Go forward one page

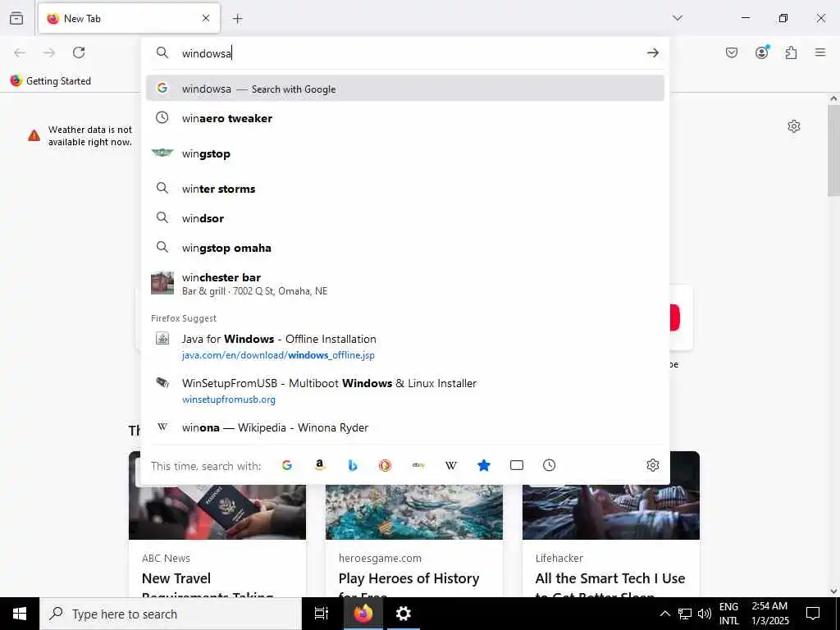click(49, 52)
